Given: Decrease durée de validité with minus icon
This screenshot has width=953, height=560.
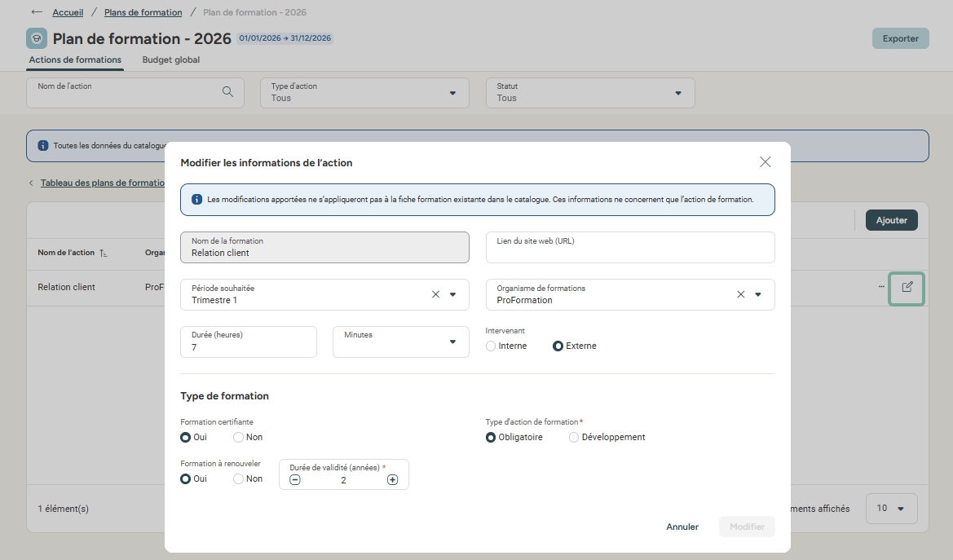Looking at the screenshot, I should coord(295,480).
